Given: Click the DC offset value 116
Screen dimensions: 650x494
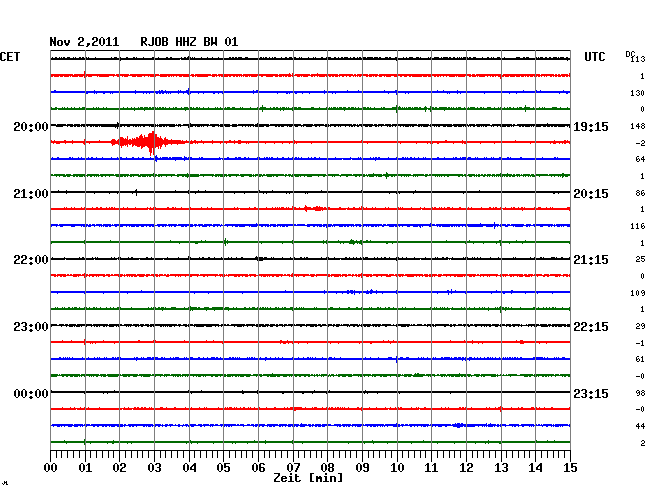Looking at the screenshot, I should [638, 226].
